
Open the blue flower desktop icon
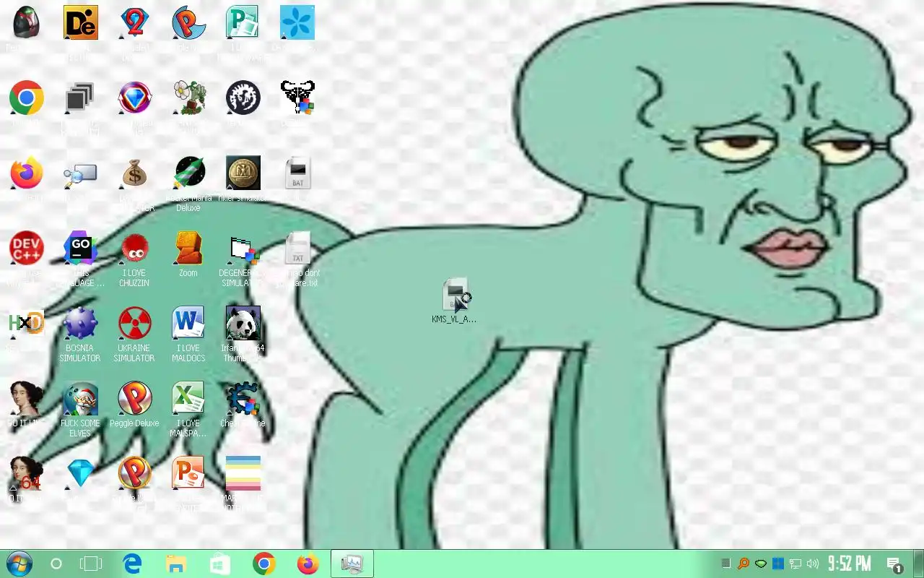point(297,23)
